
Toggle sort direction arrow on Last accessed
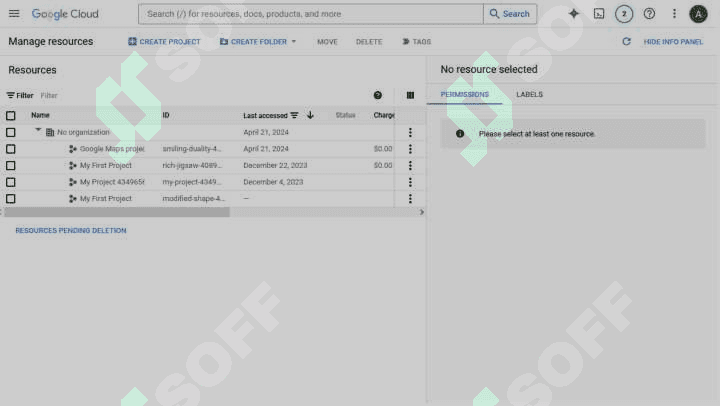pyautogui.click(x=310, y=115)
